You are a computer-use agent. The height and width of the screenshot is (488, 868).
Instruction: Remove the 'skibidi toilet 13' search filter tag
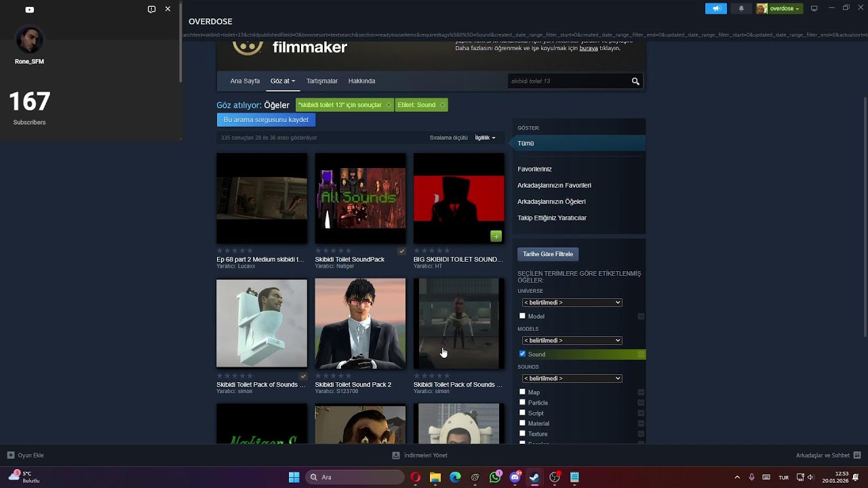coord(388,105)
